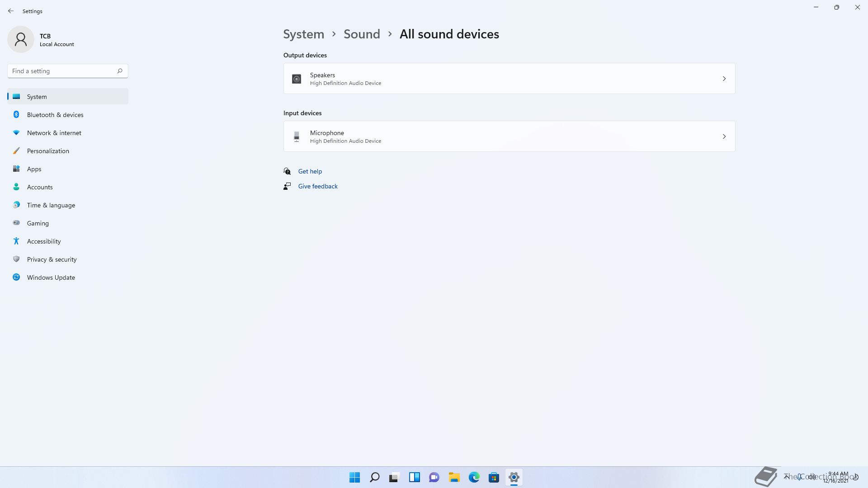Screen dimensions: 868x488
Task: Open Bluetooth & devices settings
Action: (68, 115)
